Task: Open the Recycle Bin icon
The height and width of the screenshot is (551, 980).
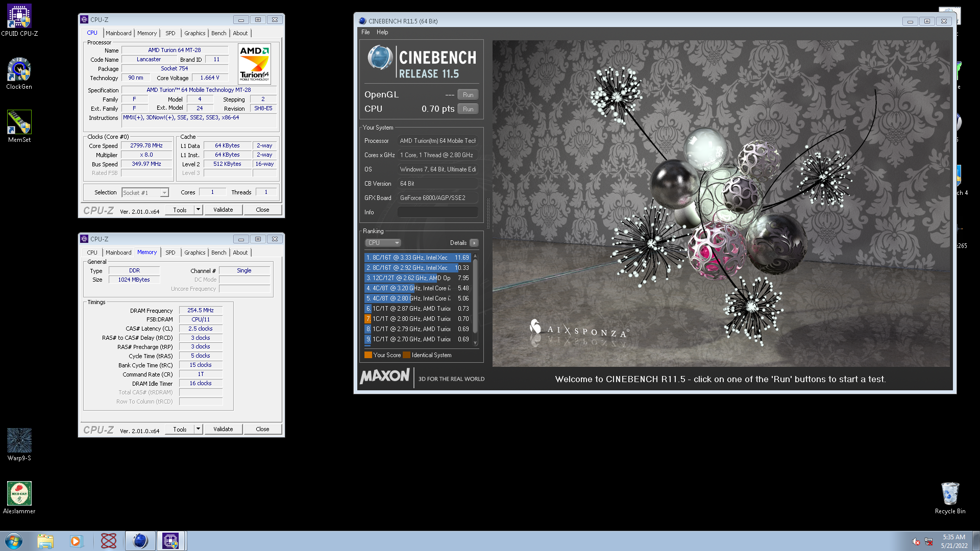Action: point(950,498)
